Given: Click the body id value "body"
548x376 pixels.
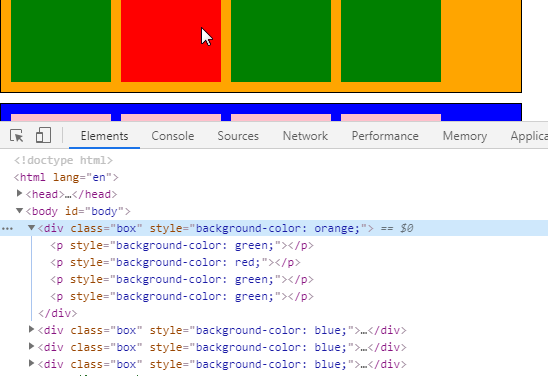Looking at the screenshot, I should (x=104, y=211).
